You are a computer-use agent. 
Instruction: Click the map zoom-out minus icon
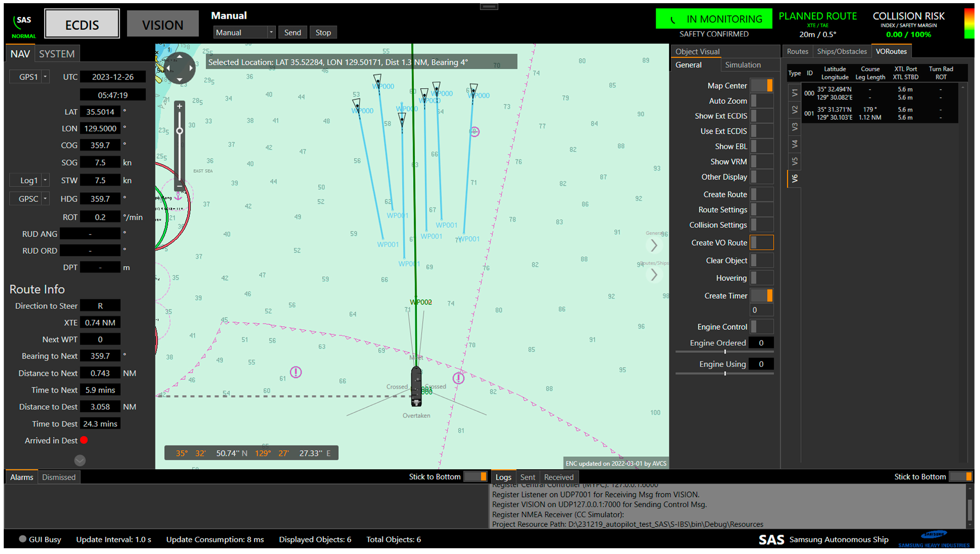pyautogui.click(x=179, y=186)
